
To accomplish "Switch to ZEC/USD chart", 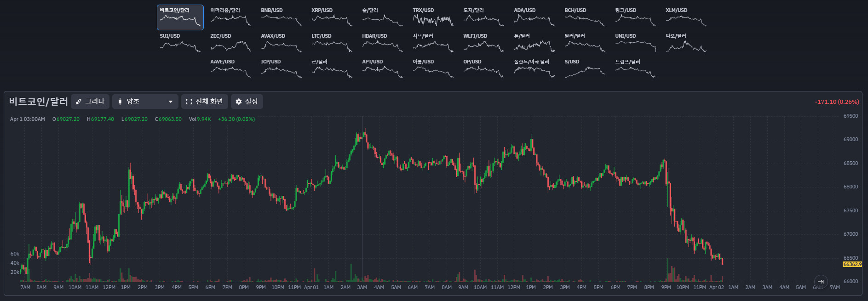I will point(230,43).
